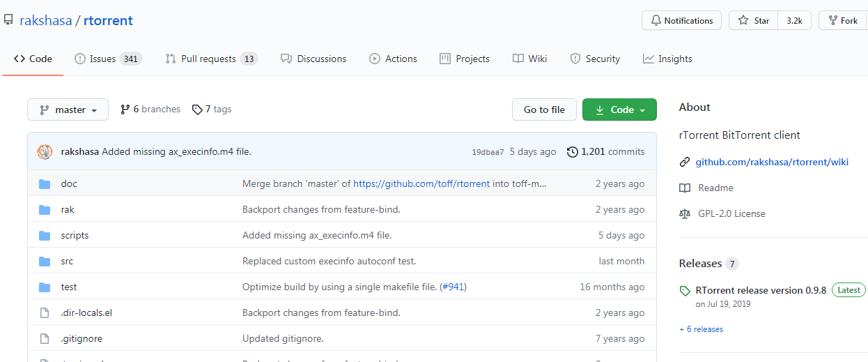Open the Issues tab
Viewport: 868px width, 362px height.
[x=108, y=59]
